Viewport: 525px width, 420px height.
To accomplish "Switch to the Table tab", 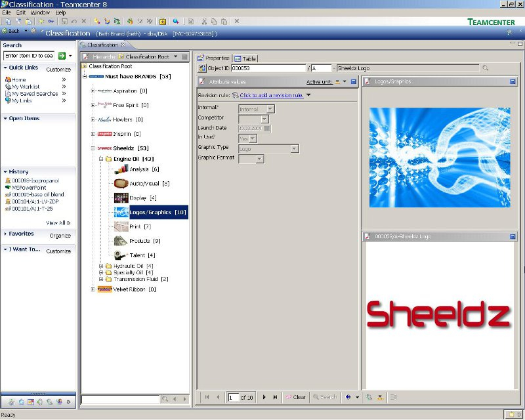I will click(245, 58).
